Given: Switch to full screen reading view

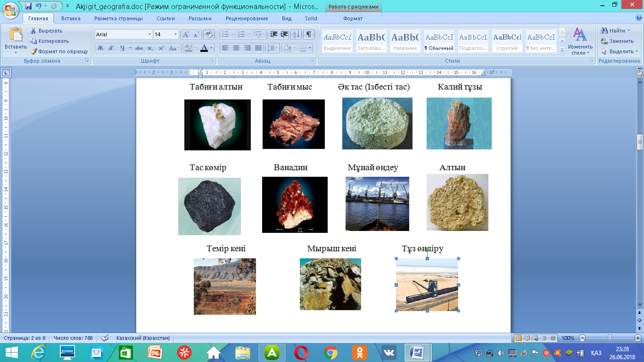Looking at the screenshot, I should click(527, 338).
